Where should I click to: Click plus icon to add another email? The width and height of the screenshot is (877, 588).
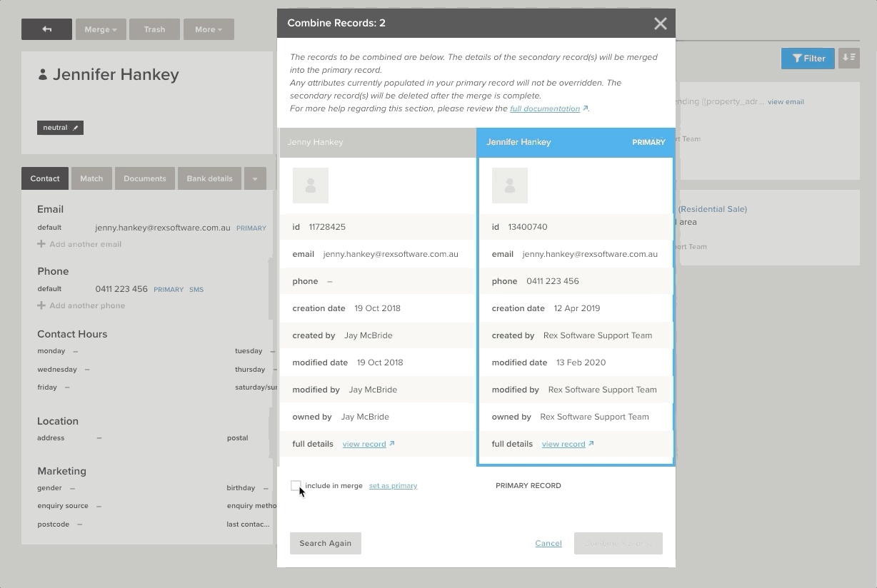click(x=41, y=244)
